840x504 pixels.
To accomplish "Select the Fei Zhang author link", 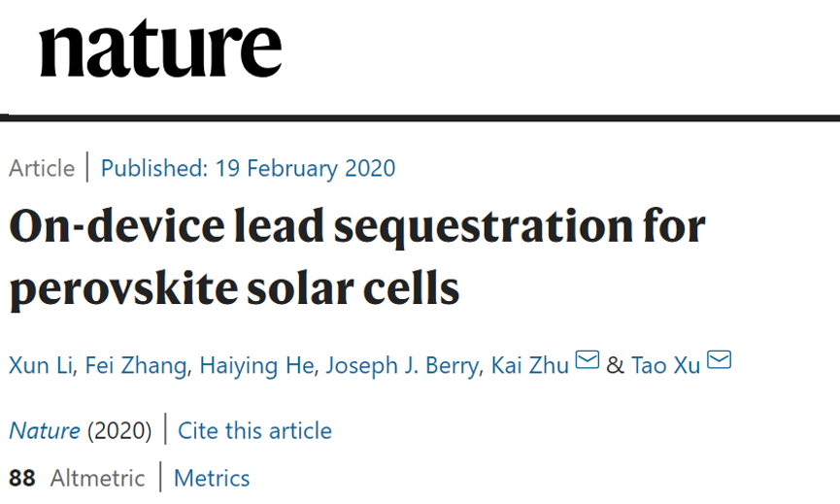I will pos(136,366).
